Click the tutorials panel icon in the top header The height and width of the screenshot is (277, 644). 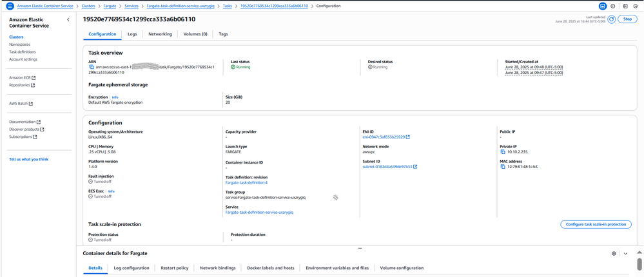pos(625,6)
